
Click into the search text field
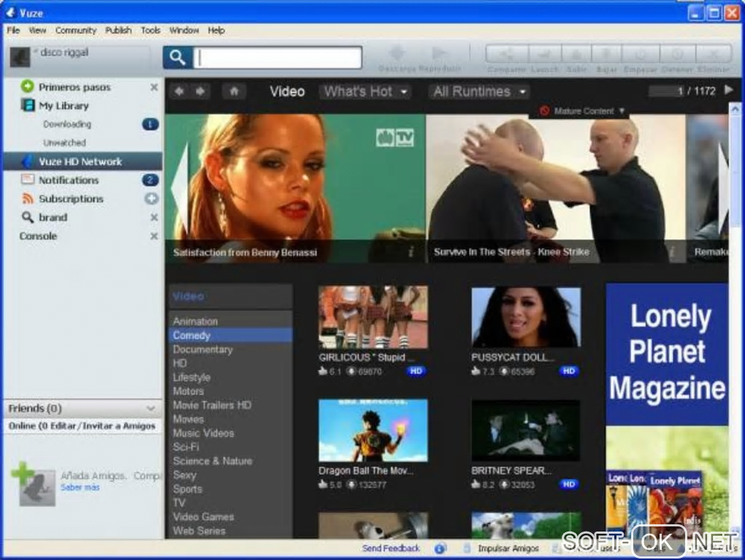[x=278, y=58]
